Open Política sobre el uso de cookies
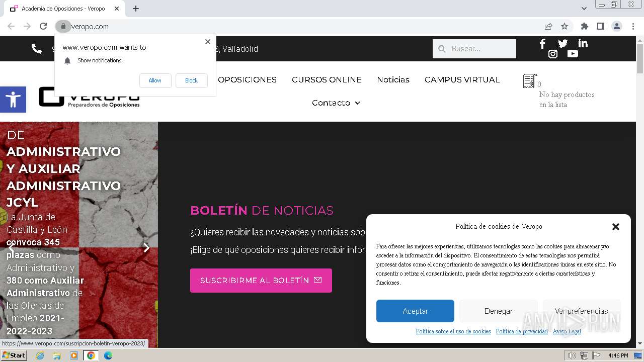The height and width of the screenshot is (362, 644). [453, 331]
